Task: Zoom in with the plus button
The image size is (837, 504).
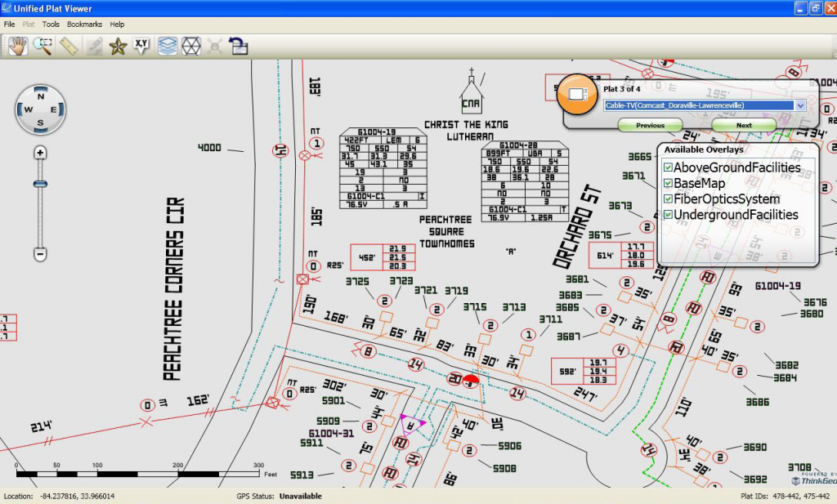Action: coord(40,153)
